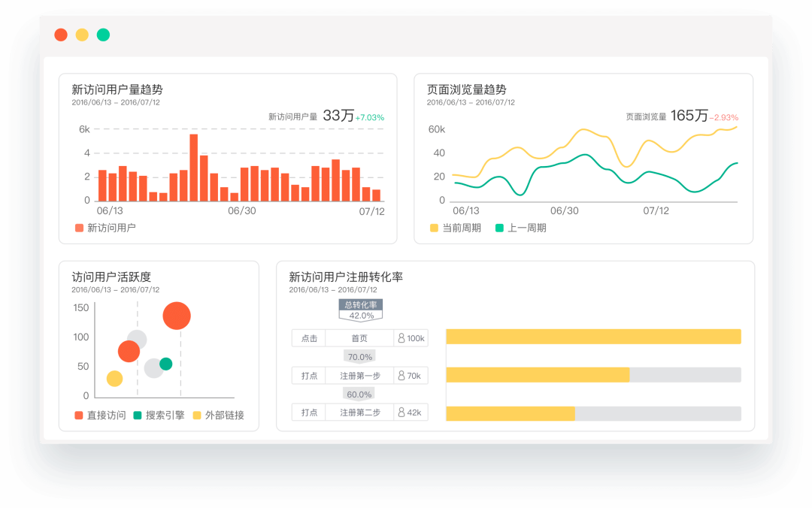Select the 首页 funnel step
The image size is (812, 508).
[359, 338]
